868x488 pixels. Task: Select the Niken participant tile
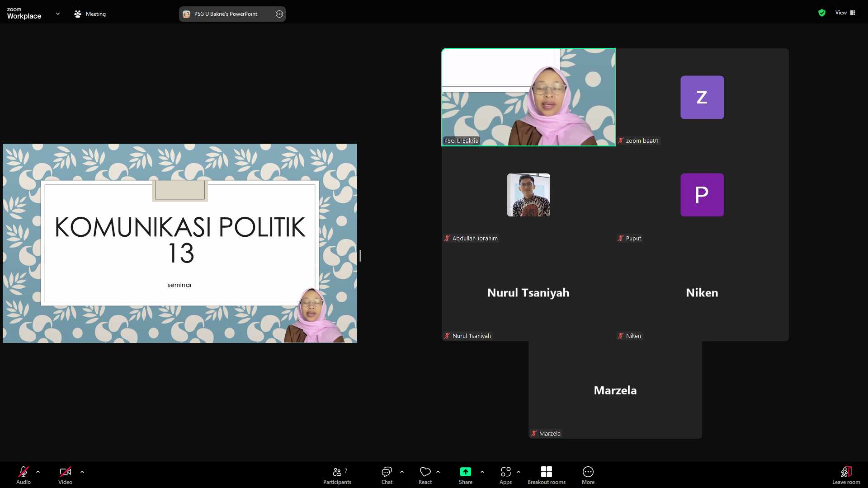702,292
